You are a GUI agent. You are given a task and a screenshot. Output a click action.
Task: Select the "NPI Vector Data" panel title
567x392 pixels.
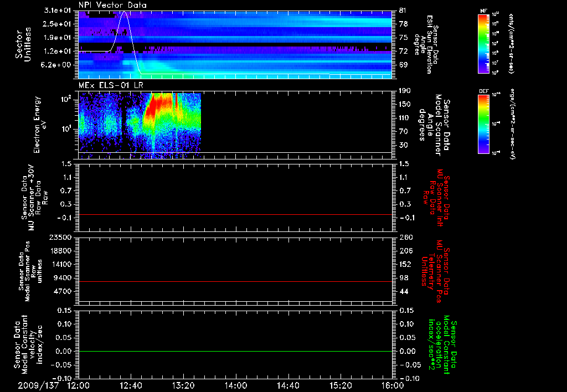112,5
